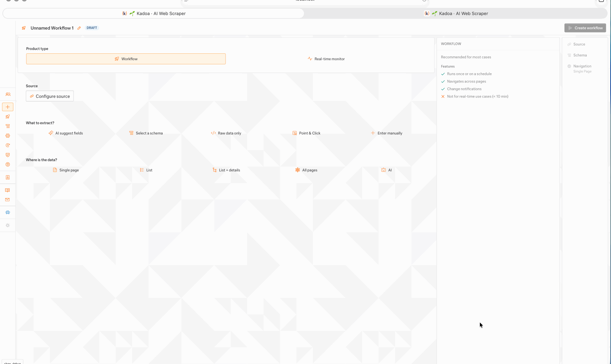
Task: Open the team members icon in sidebar
Action: pos(8,94)
